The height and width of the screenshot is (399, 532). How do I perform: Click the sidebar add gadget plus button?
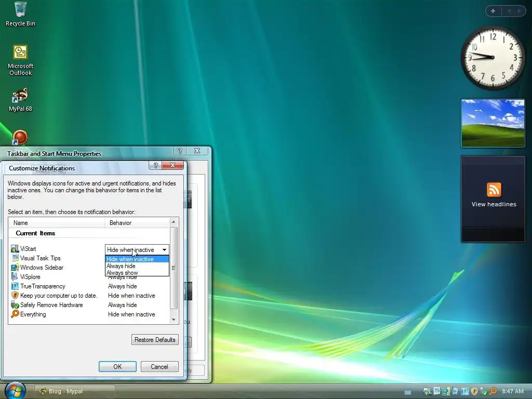click(493, 11)
